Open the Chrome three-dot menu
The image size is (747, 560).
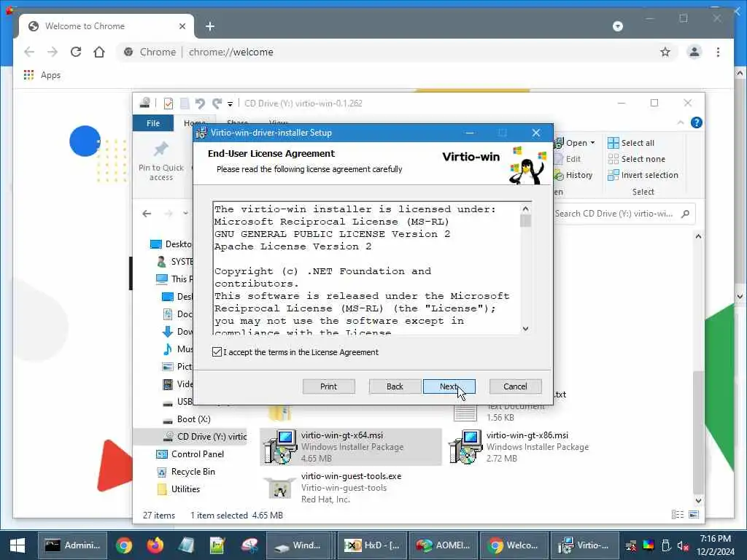point(718,52)
